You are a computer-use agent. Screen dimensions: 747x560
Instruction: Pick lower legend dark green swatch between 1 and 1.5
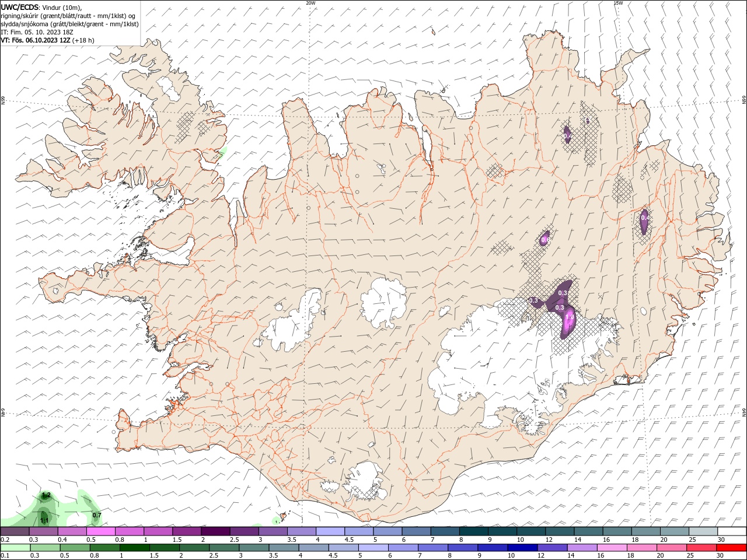[134, 548]
